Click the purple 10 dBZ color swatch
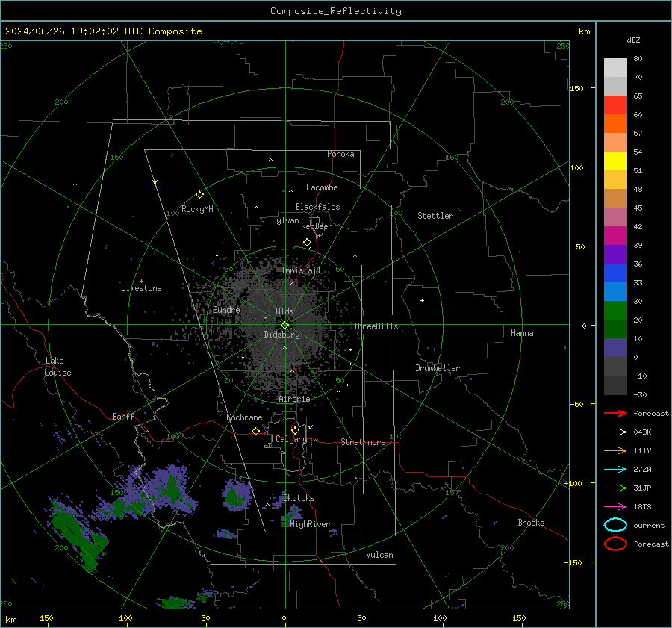Viewport: 672px width, 628px height. click(615, 348)
